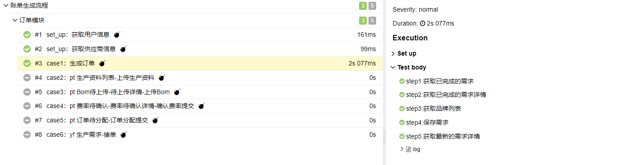
Task: Click green passed status icon of test #1
Action: [x=27, y=35]
